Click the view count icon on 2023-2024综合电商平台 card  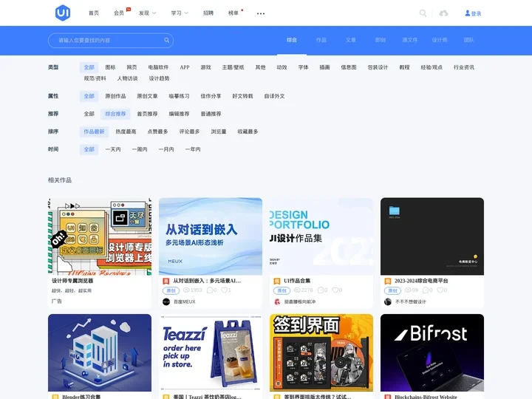[408, 290]
